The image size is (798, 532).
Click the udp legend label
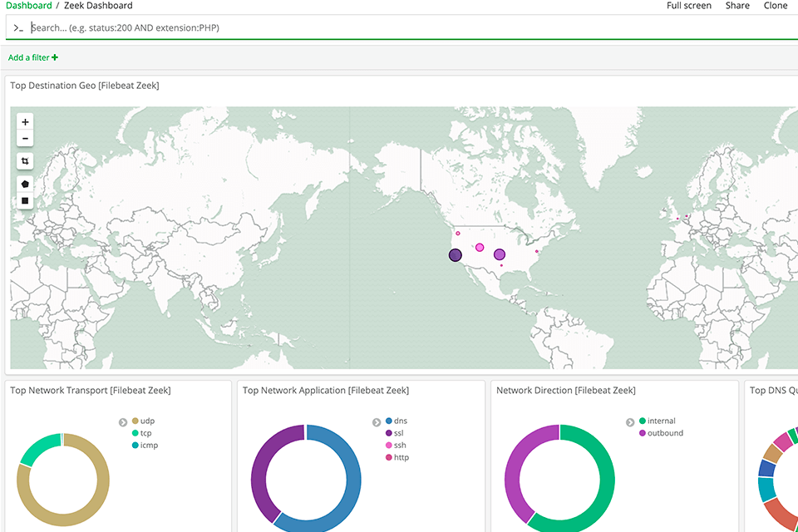click(148, 421)
